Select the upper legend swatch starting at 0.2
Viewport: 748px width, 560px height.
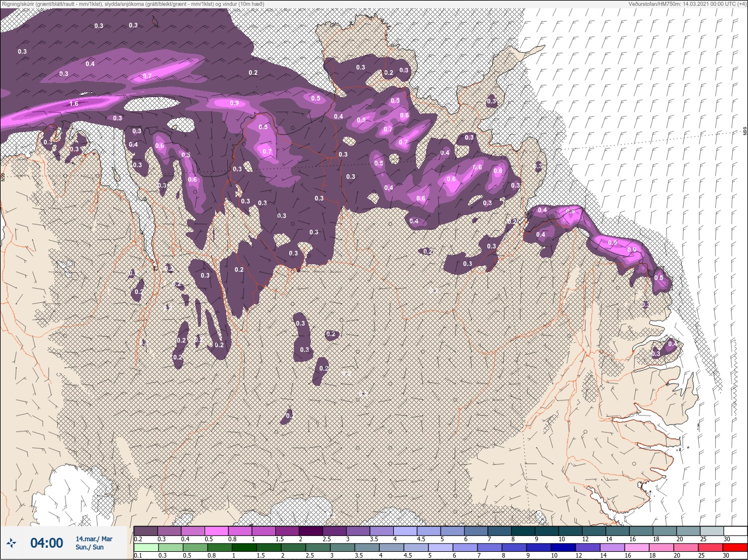point(146,530)
